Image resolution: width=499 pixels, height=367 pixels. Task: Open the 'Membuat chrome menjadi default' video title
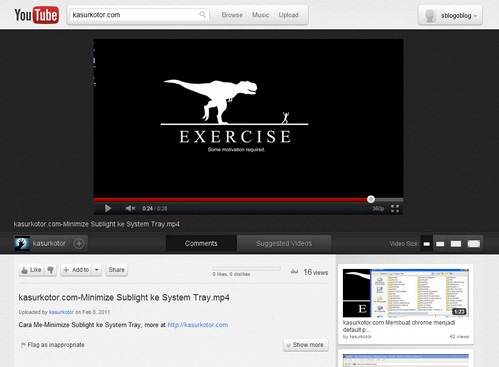click(399, 326)
